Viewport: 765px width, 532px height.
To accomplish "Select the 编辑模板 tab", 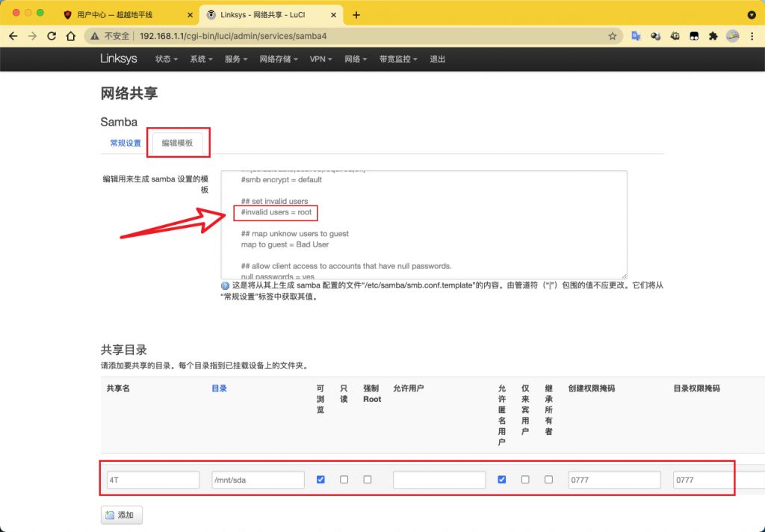I will tap(177, 143).
